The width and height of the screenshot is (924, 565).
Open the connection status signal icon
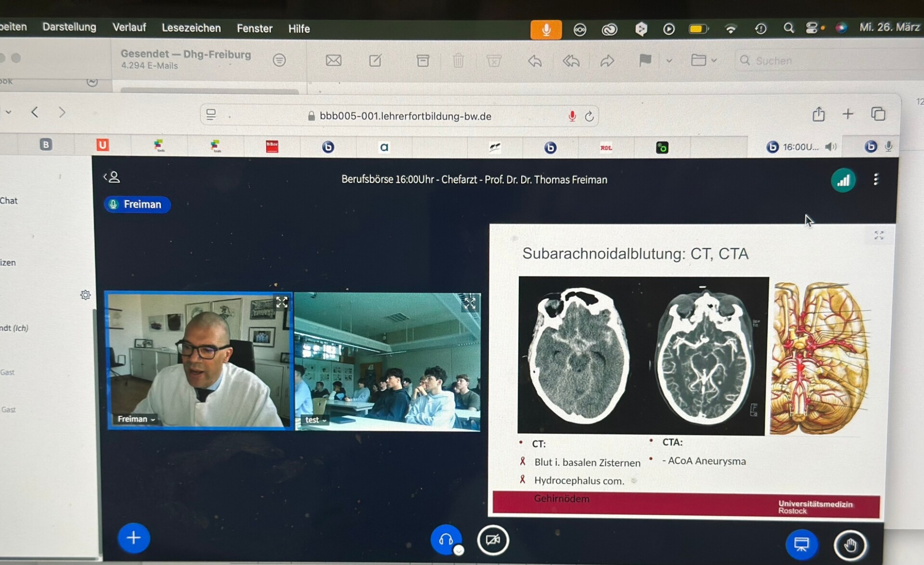[843, 180]
